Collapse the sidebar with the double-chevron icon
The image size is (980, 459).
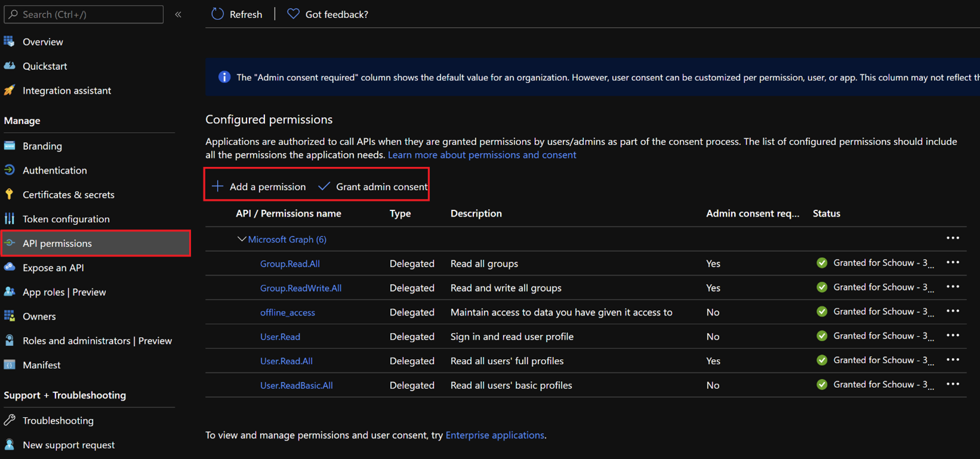click(x=178, y=14)
